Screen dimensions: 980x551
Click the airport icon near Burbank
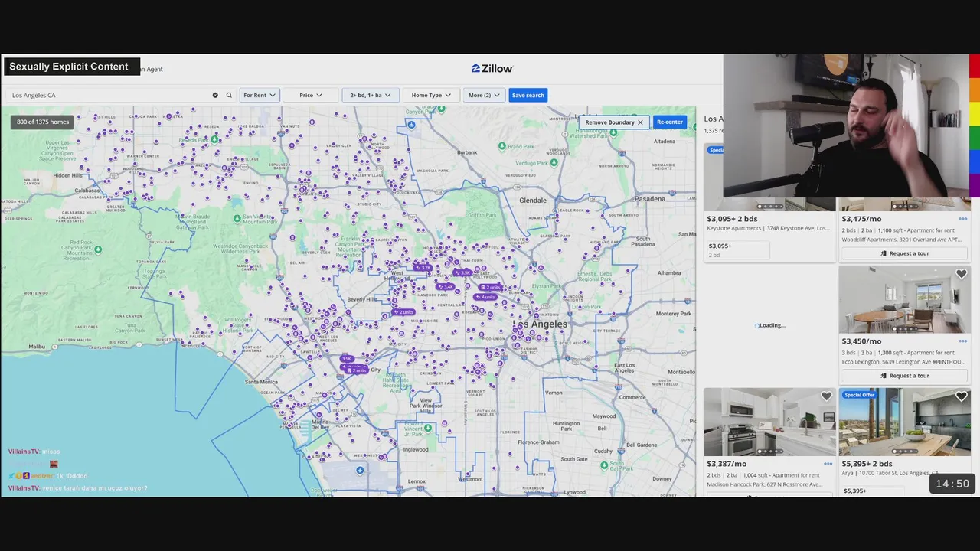(411, 125)
